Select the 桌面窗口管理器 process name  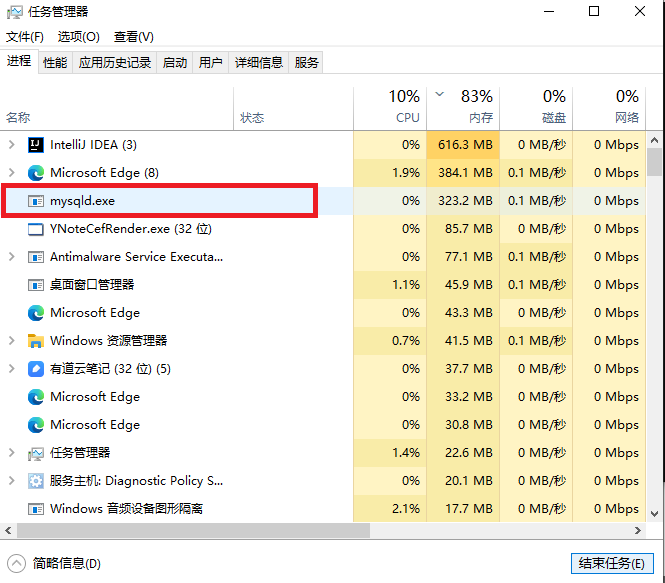(x=92, y=285)
